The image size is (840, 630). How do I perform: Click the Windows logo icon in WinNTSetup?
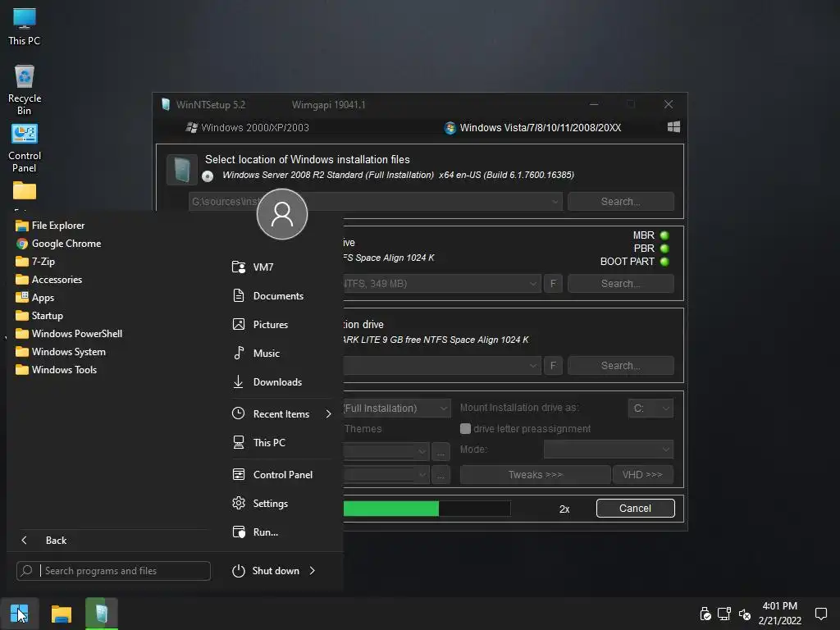pyautogui.click(x=673, y=127)
